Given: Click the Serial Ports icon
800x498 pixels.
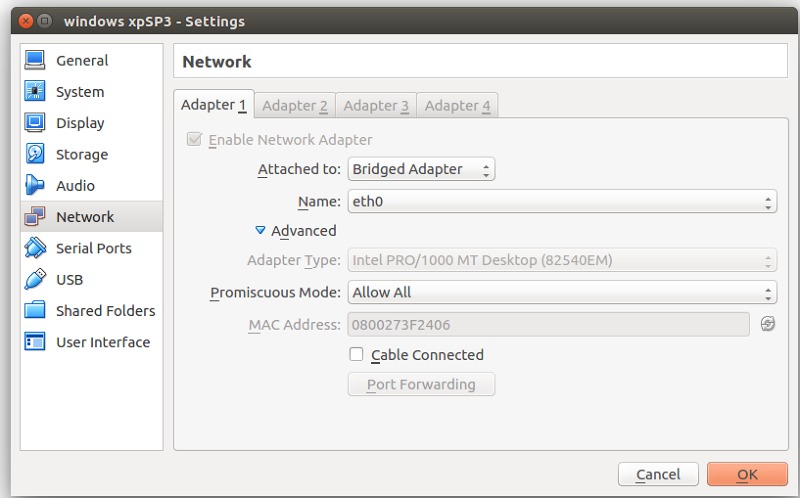Looking at the screenshot, I should [x=35, y=248].
